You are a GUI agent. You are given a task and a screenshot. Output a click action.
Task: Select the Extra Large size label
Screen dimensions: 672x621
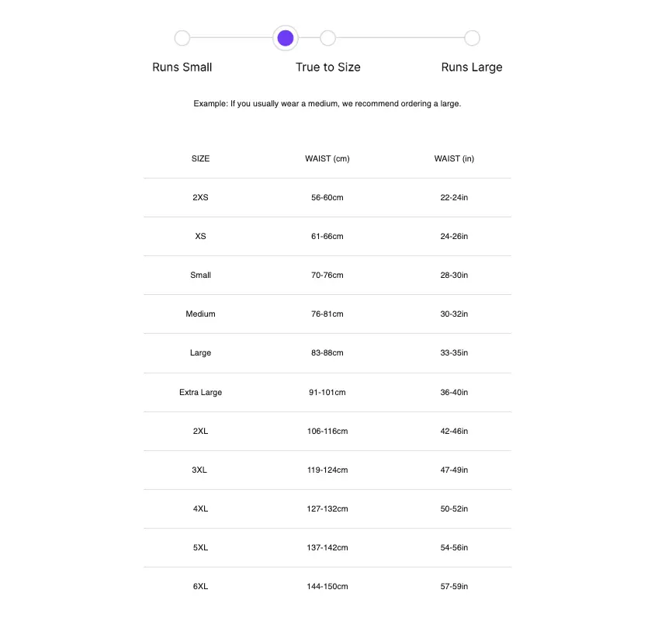(200, 392)
